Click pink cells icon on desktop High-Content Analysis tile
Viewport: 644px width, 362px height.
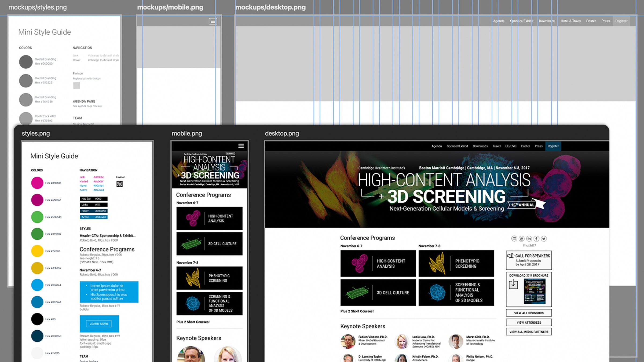(359, 263)
